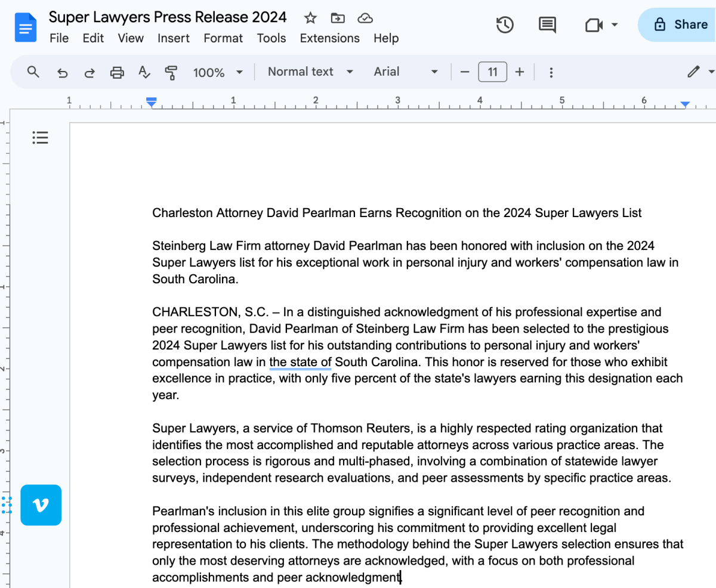The height and width of the screenshot is (588, 716).
Task: Open the comments panel icon
Action: coord(547,25)
